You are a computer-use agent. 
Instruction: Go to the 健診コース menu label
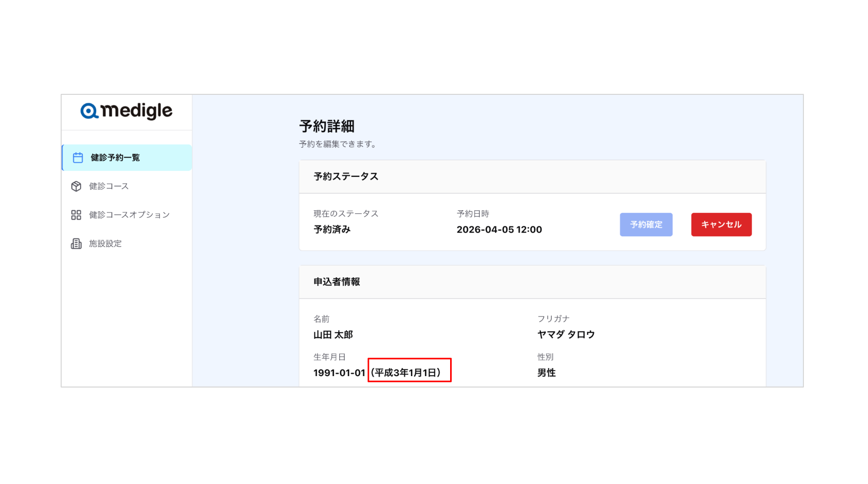tap(109, 187)
